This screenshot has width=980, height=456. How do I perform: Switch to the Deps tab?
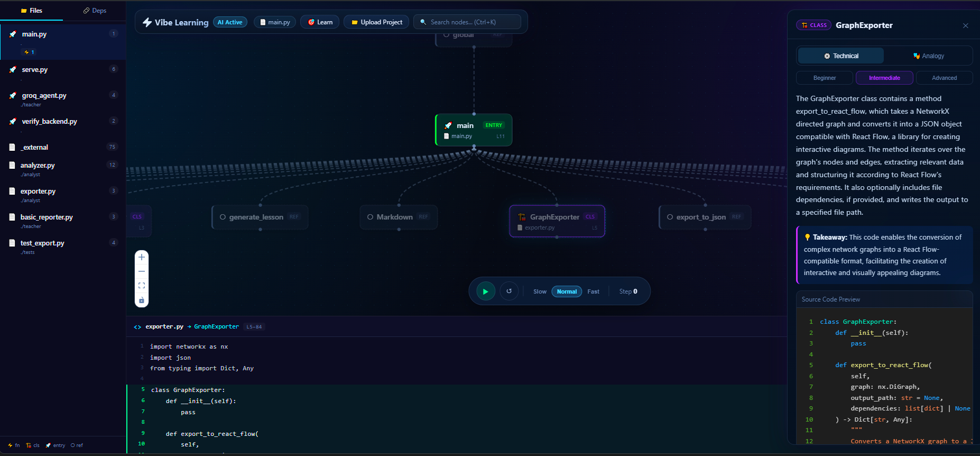click(x=95, y=11)
